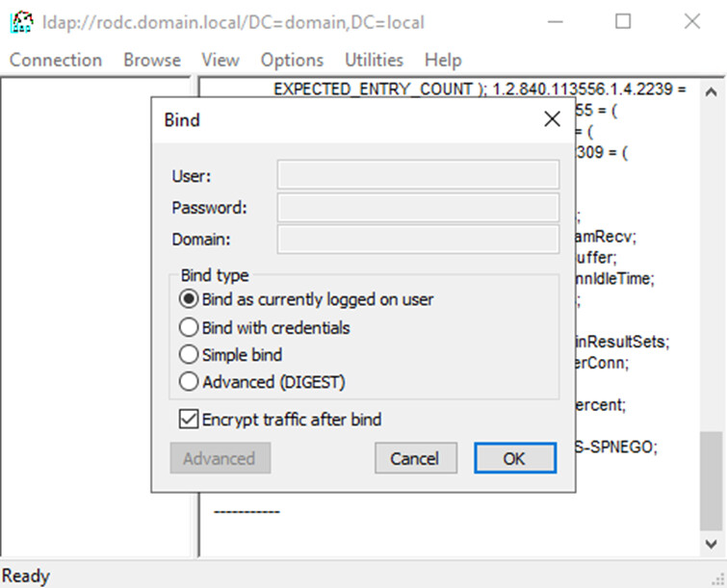Click the Domain input field
Screen dimensions: 727x588
pos(418,239)
